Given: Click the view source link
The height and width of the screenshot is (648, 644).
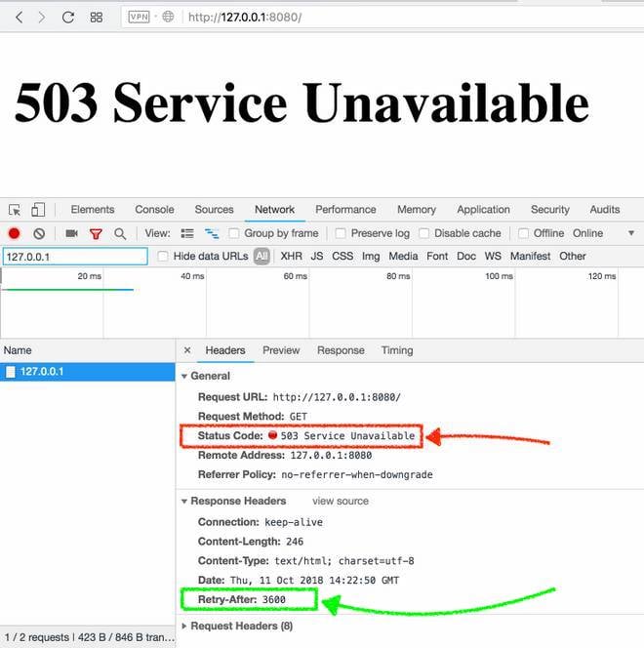Looking at the screenshot, I should 340,501.
